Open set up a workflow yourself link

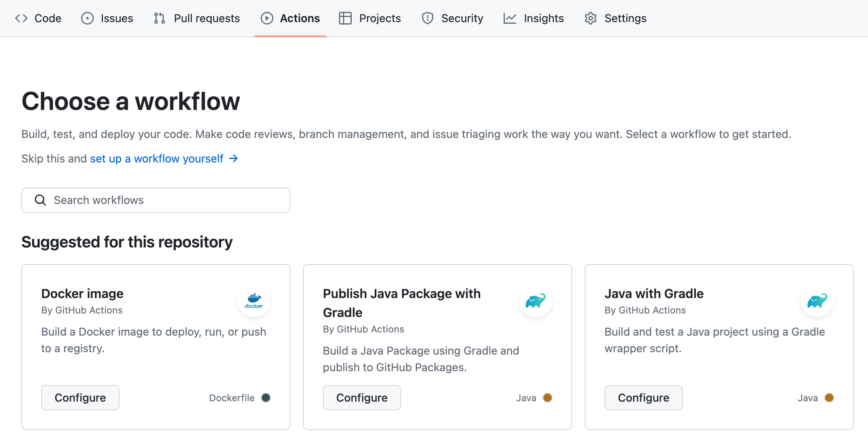tap(157, 159)
